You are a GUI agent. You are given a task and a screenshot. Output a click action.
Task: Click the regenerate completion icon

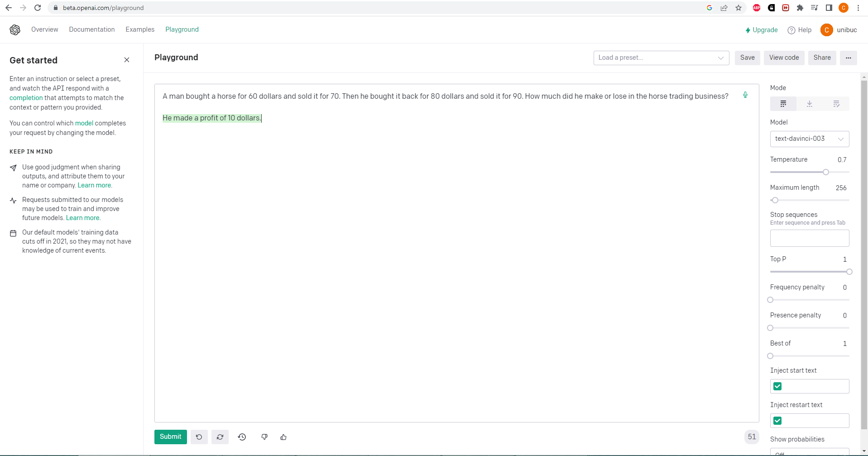click(x=220, y=437)
